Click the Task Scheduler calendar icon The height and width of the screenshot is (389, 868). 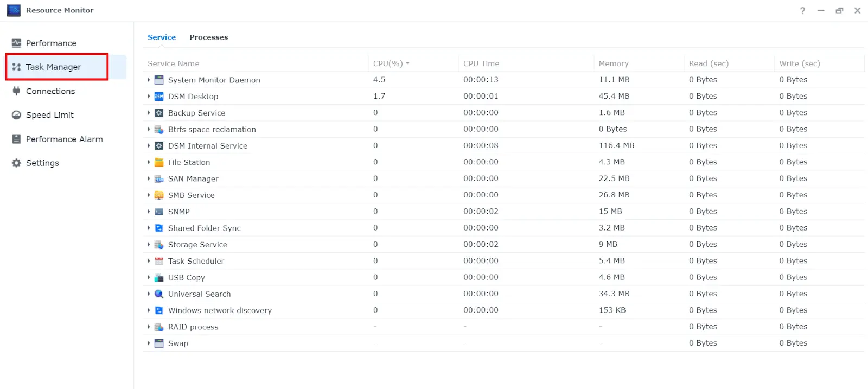pos(159,261)
